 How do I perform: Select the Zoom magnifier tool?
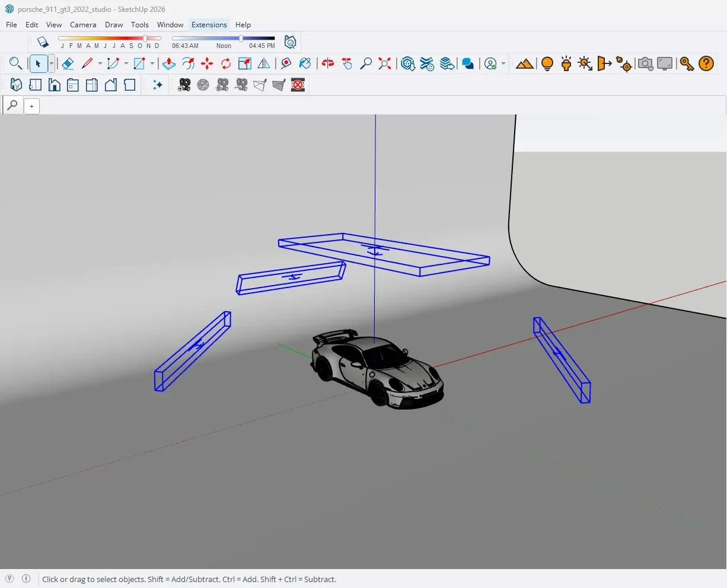pos(366,63)
